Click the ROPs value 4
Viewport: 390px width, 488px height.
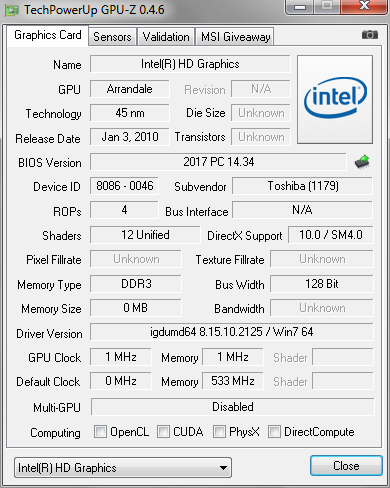(124, 210)
